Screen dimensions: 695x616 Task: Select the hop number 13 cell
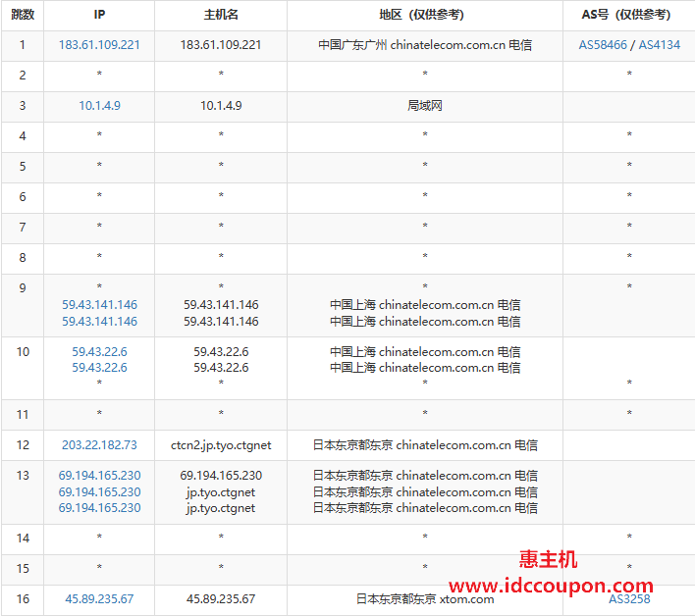(x=23, y=492)
